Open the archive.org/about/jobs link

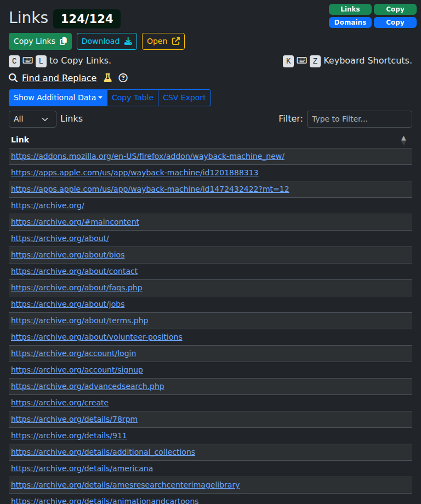point(67,304)
